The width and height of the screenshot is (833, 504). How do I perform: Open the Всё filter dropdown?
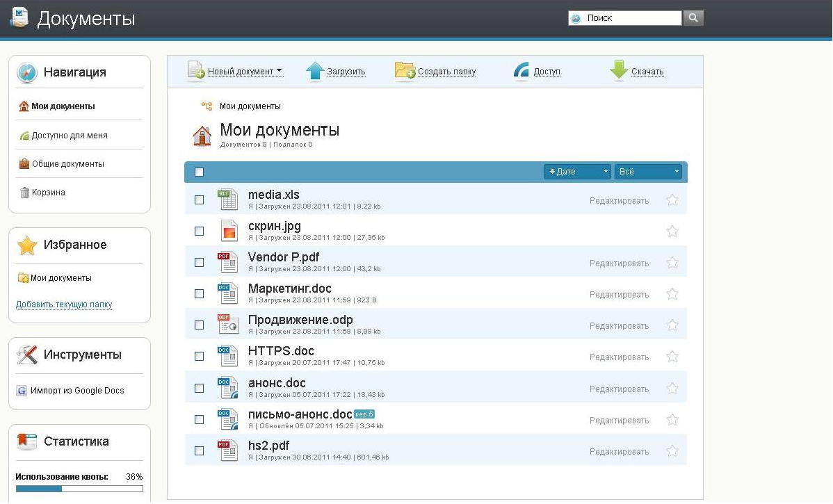point(647,172)
